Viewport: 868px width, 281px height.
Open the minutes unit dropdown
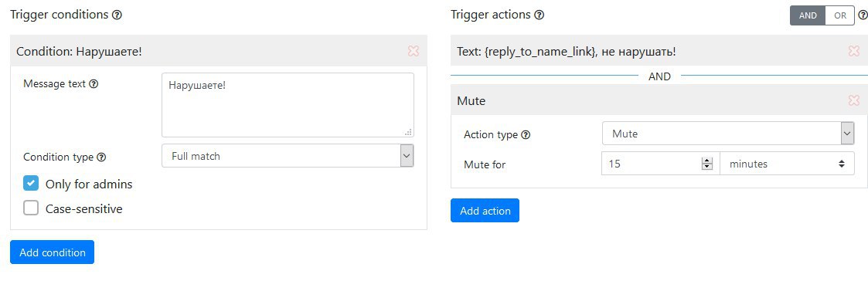pyautogui.click(x=787, y=164)
